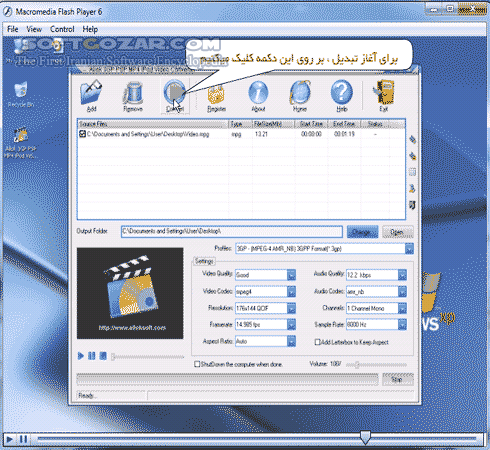This screenshot has height=450, width=490.
Task: Click Flash Player pause button at bottom
Action: (x=23, y=439)
